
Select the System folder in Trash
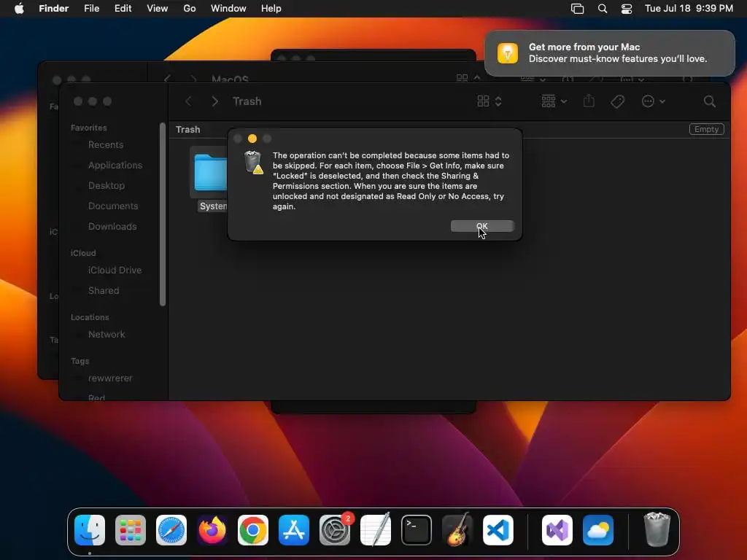click(209, 179)
